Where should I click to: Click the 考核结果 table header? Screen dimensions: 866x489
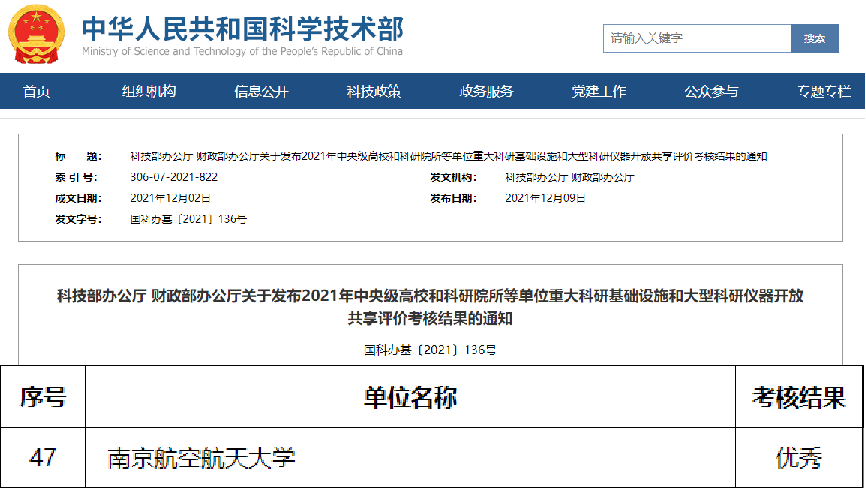pos(799,397)
